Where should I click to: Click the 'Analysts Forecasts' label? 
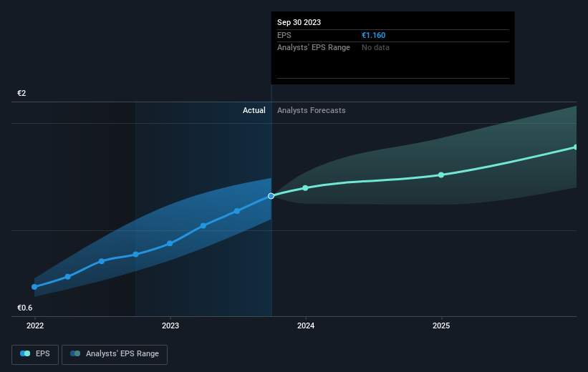click(x=312, y=110)
